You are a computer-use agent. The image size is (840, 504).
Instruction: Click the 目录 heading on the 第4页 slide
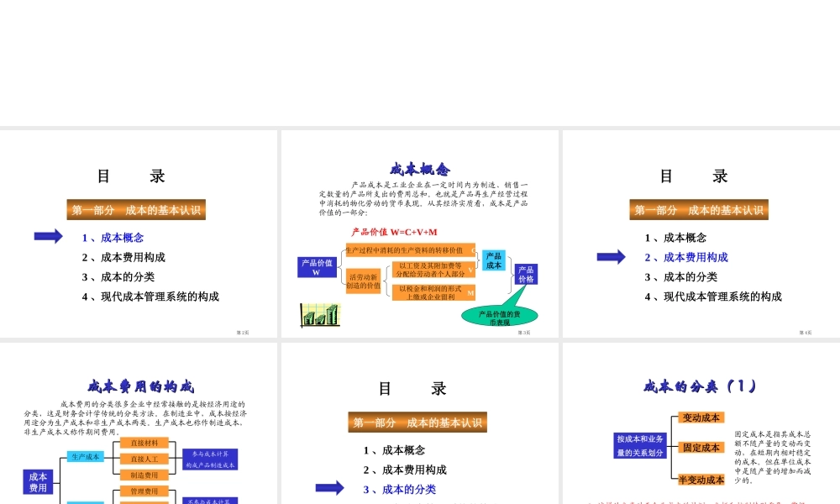pos(693,176)
